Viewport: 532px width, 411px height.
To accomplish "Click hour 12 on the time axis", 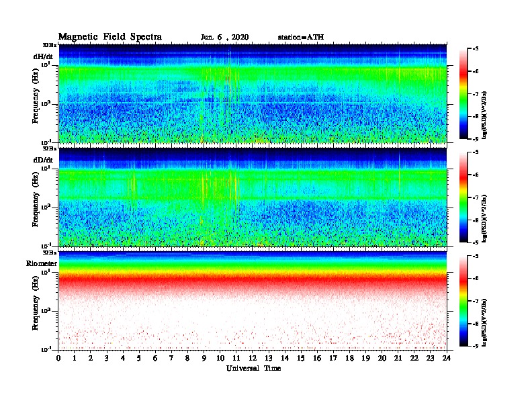I will [x=253, y=359].
